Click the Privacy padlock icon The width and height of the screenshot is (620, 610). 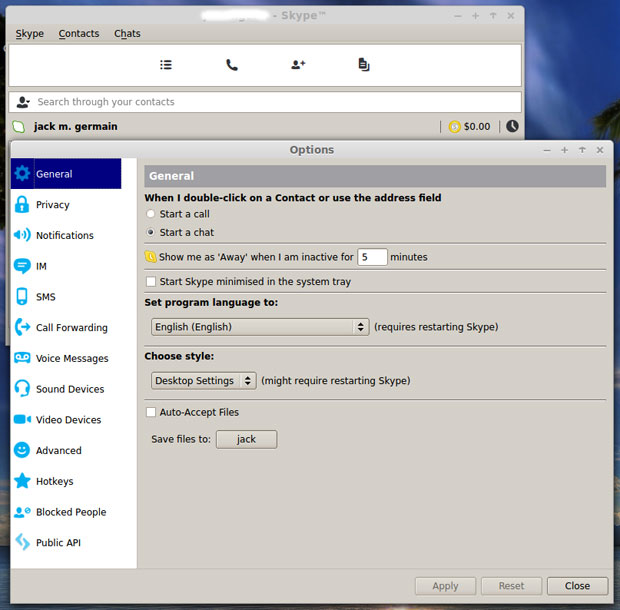22,204
